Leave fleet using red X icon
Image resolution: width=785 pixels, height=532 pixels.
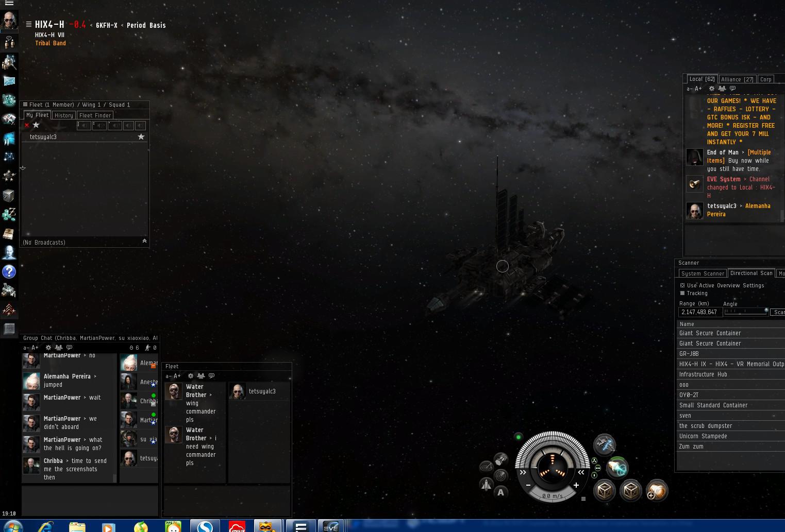click(27, 125)
